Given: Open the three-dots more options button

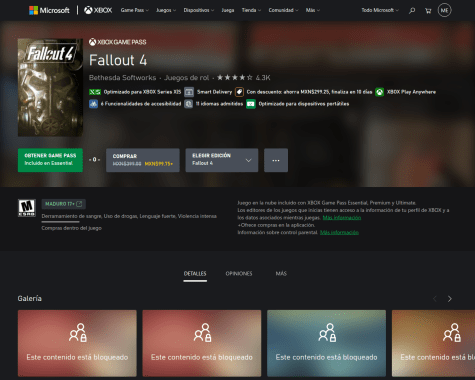Looking at the screenshot, I should [276, 160].
